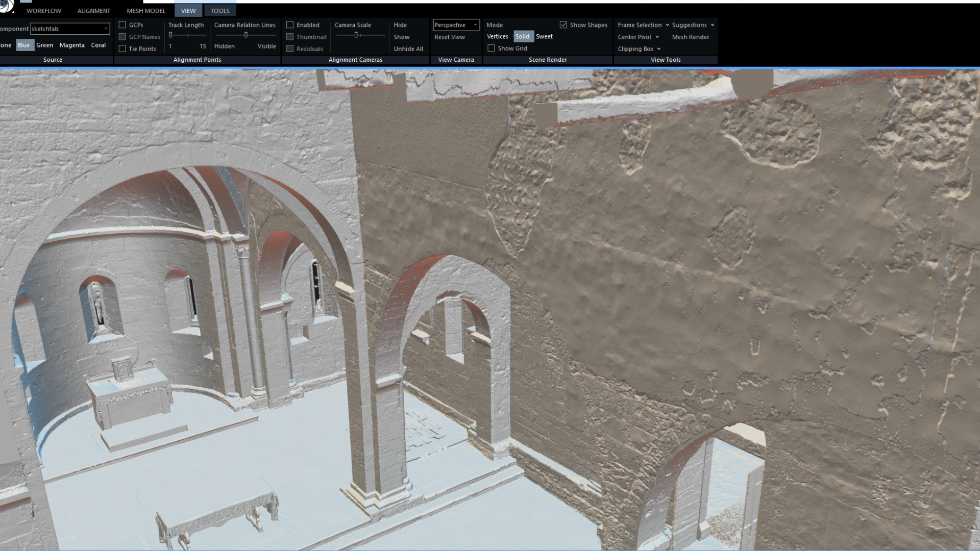This screenshot has height=551, width=980.
Task: Click the RealityCapture logo icon
Action: [6, 6]
